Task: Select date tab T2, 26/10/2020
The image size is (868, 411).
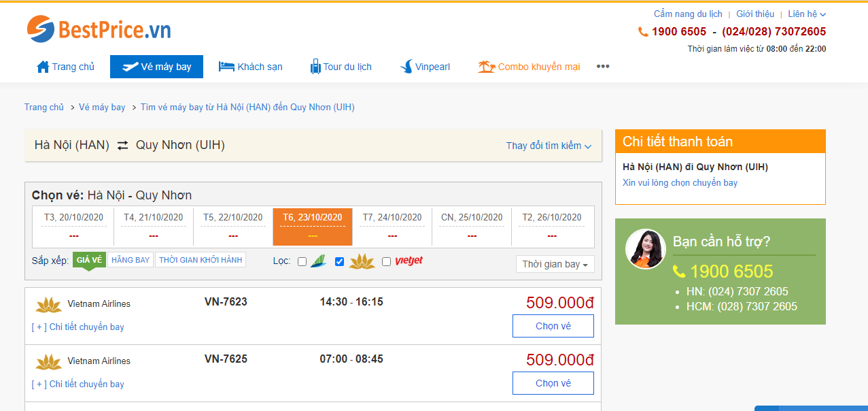Action: click(x=552, y=226)
